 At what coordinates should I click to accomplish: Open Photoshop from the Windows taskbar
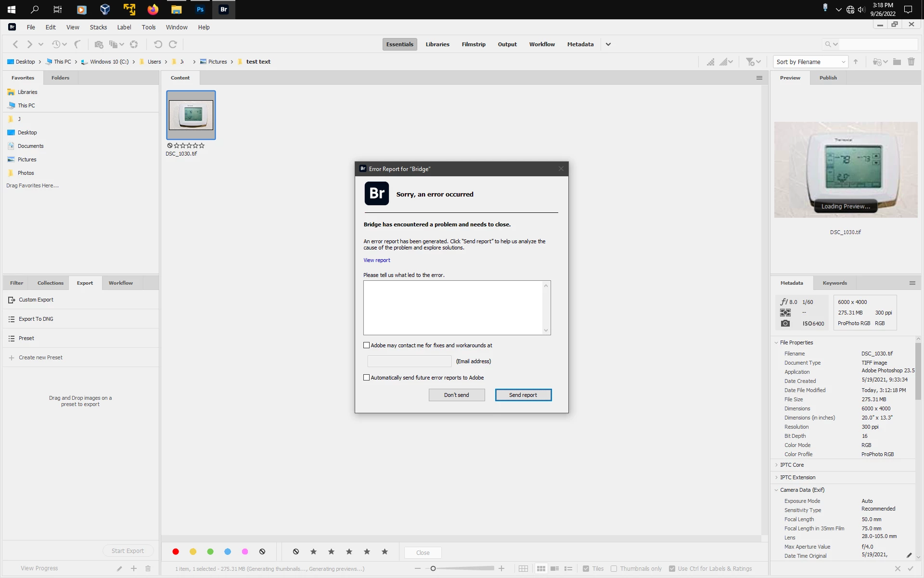pos(200,9)
